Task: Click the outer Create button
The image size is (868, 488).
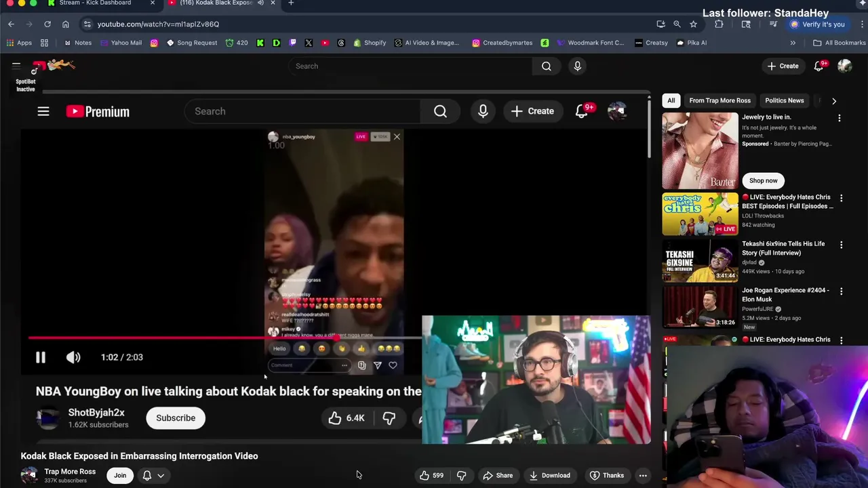Action: 783,66
